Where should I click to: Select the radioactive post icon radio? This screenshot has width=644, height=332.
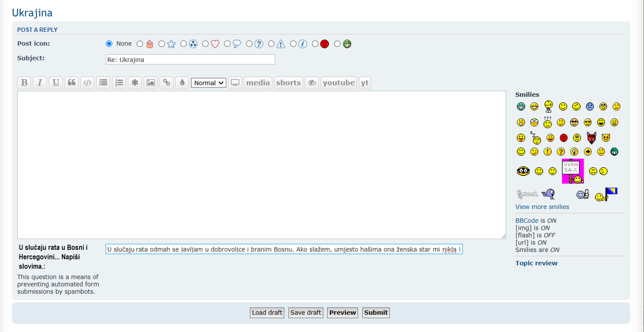(x=184, y=44)
